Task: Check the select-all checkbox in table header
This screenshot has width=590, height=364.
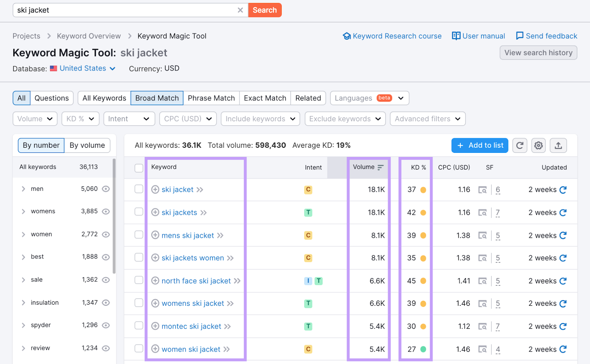Action: (139, 168)
